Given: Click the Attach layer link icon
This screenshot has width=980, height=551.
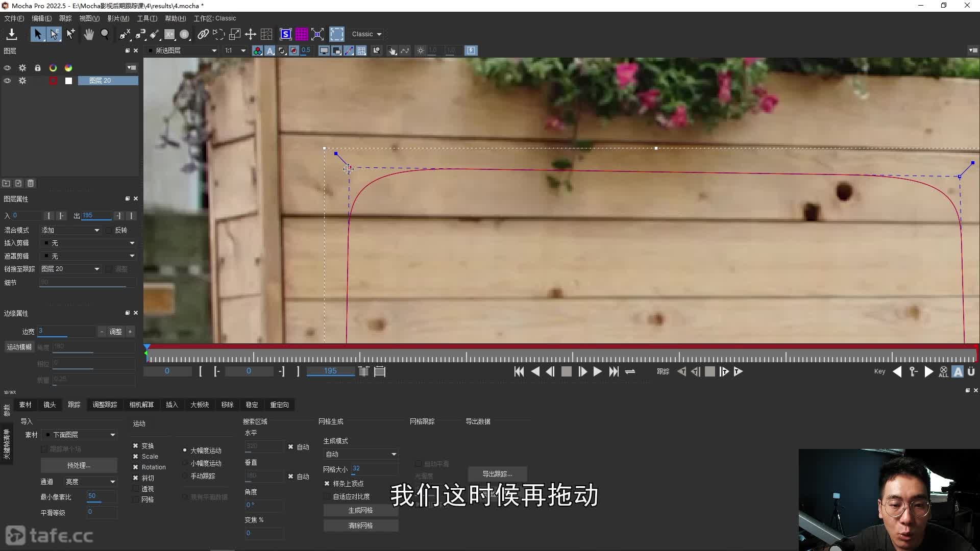Looking at the screenshot, I should pyautogui.click(x=203, y=34).
